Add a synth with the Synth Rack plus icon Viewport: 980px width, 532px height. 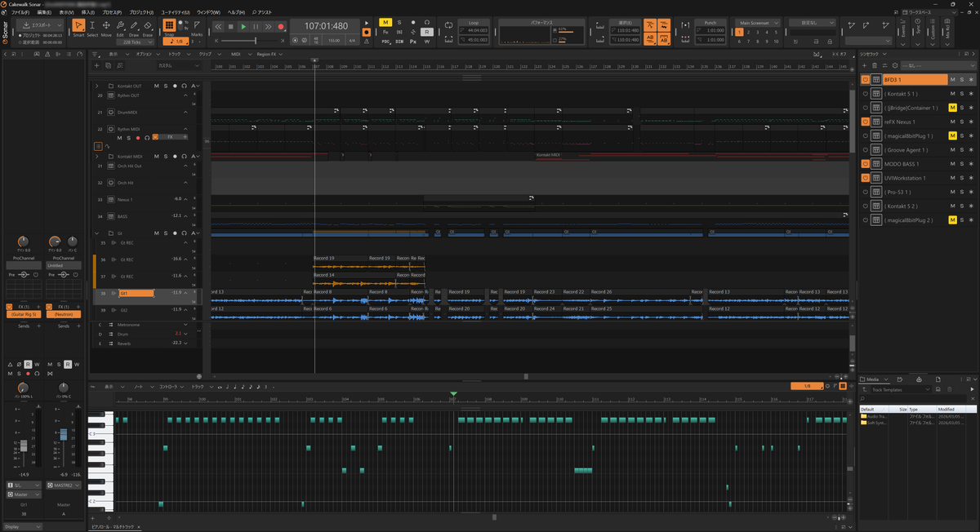click(866, 65)
